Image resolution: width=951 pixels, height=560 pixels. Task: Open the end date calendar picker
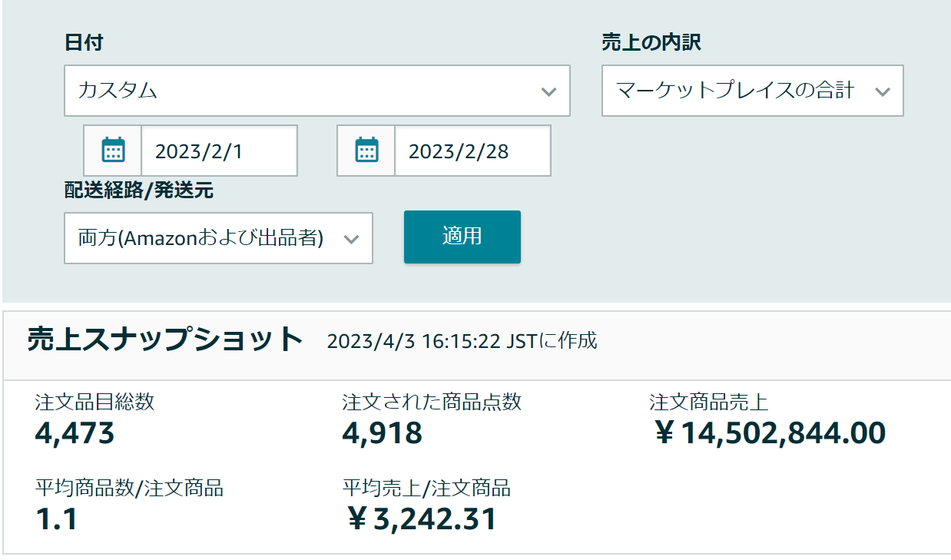367,151
